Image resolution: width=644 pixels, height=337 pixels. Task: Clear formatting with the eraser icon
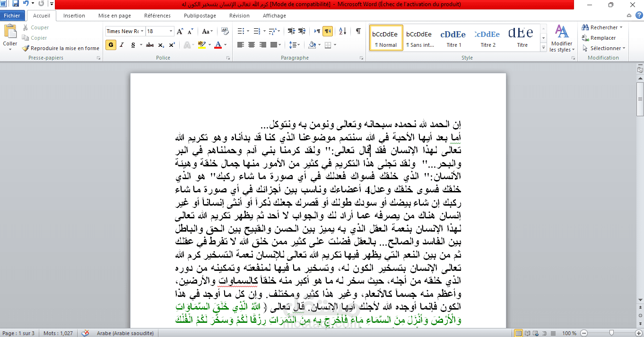point(225,32)
